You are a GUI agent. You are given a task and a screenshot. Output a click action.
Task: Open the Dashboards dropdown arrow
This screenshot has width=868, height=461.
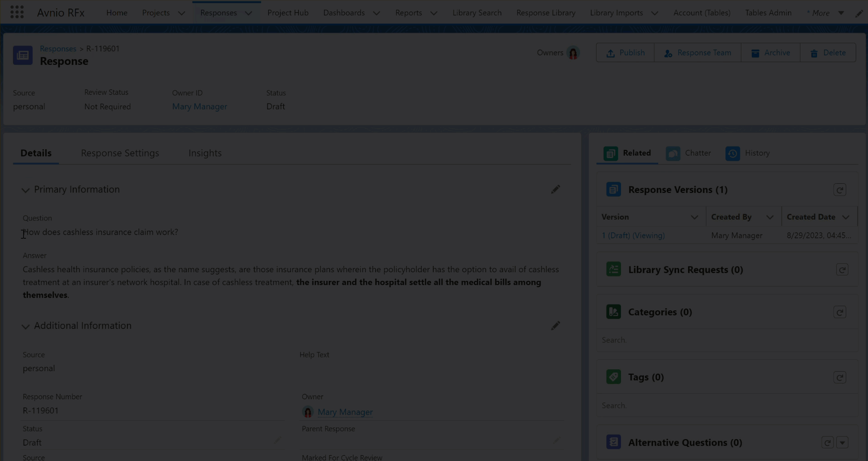point(376,13)
